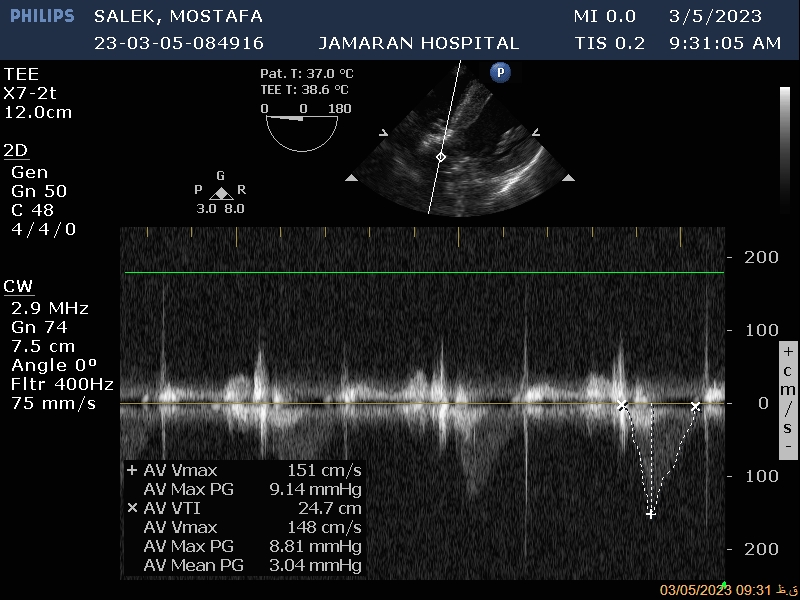Click the cm/s velocity unit scale label
800x600 pixels.
coord(788,400)
